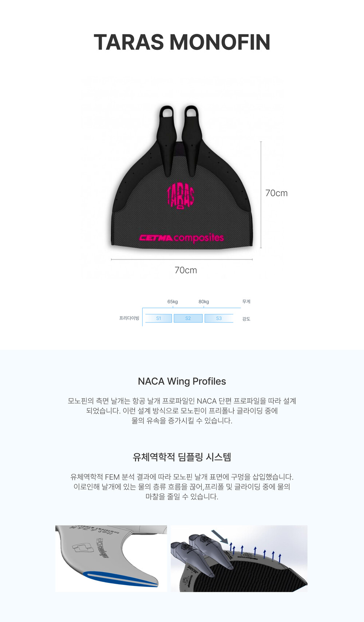Image resolution: width=364 pixels, height=622 pixels.
Task: Click the horizontal 70cm dimension label
Action: [x=186, y=270]
